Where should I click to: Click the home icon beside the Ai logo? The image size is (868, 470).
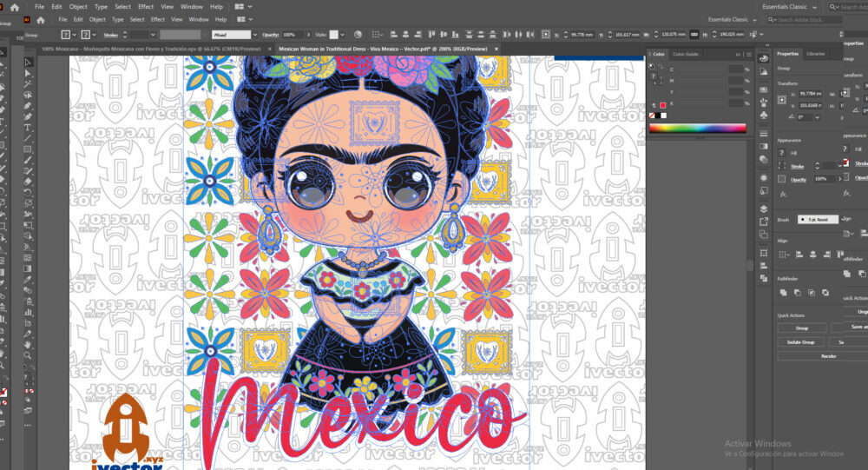(41, 20)
